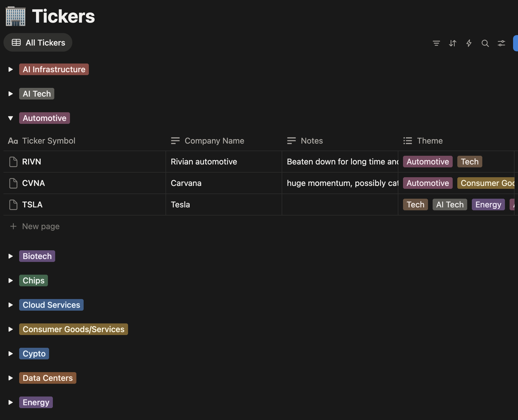Click the Ticker Symbol column header
Image resolution: width=518 pixels, height=420 pixels.
point(84,141)
